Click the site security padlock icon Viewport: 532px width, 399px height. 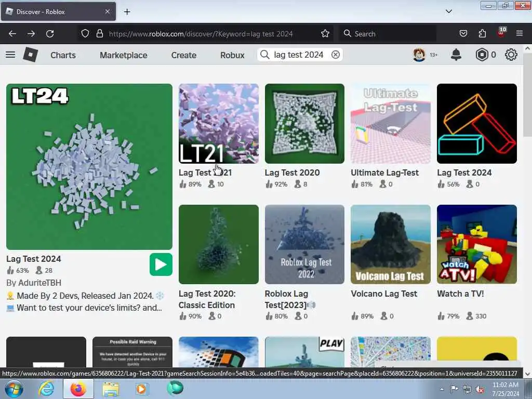click(99, 34)
